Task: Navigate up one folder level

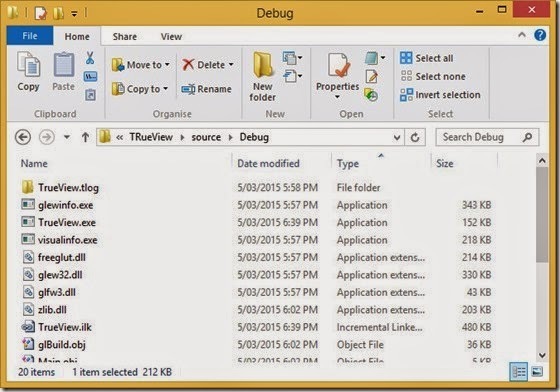Action: 85,137
